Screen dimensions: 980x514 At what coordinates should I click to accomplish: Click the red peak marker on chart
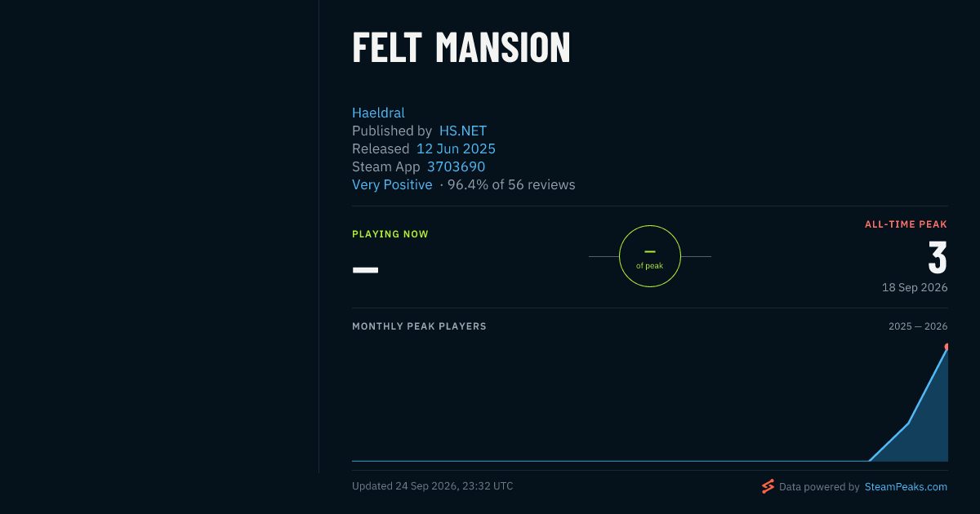point(946,347)
